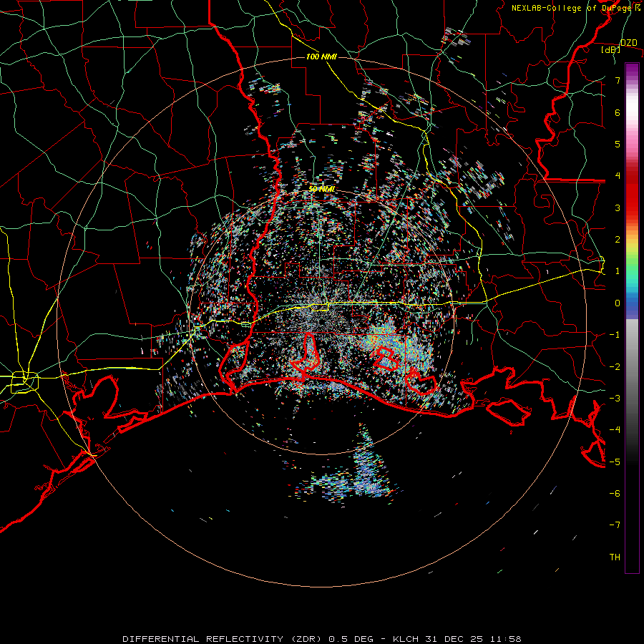
Task: Click the [dB] unit label
Action: click(x=611, y=50)
